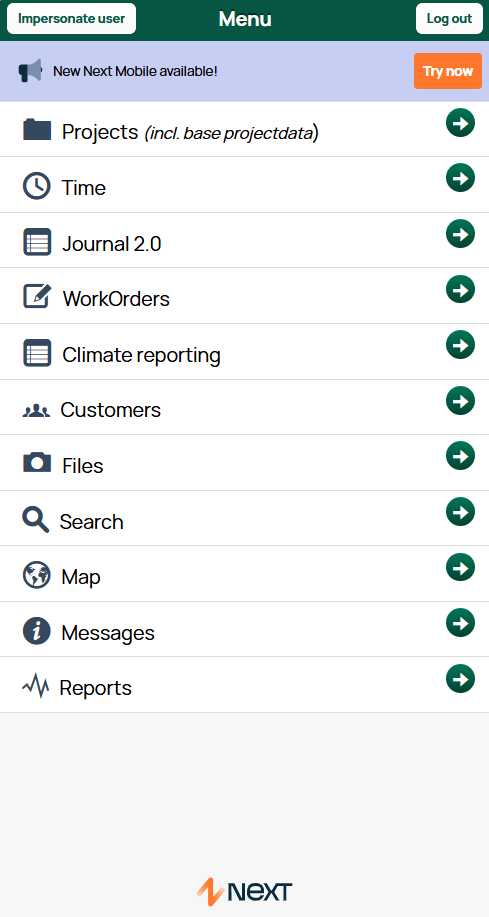Click the people icon next to Customers
Viewport: 489px width, 917px height.
pos(36,411)
